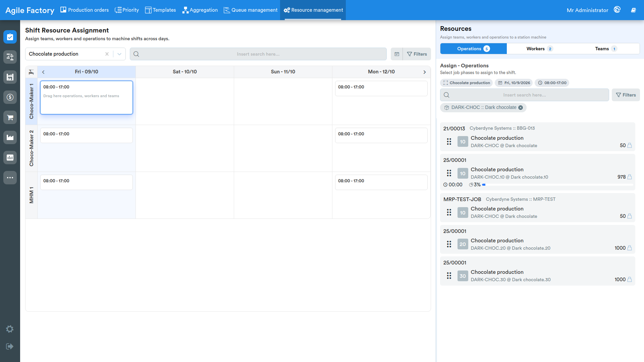Select MHM 1 Friday shift card

87,182
